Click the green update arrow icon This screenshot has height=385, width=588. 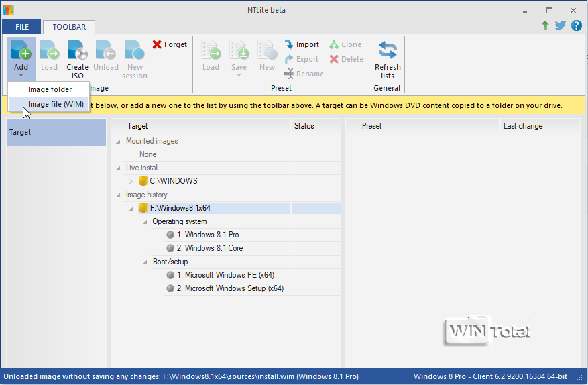[x=545, y=25]
